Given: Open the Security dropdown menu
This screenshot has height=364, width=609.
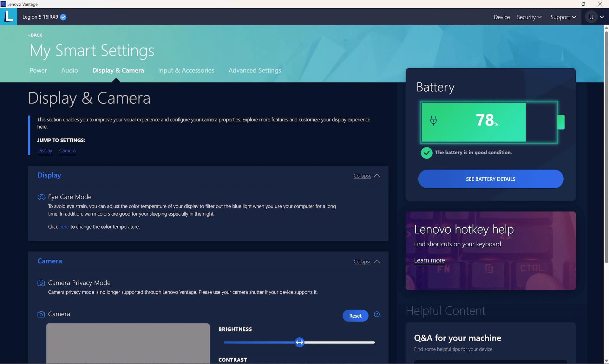Looking at the screenshot, I should (529, 17).
